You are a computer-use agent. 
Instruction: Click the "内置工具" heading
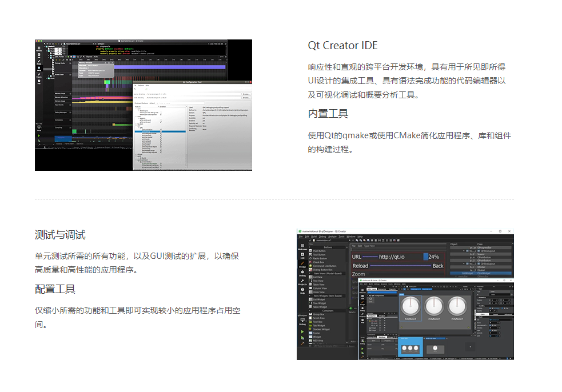tap(328, 114)
